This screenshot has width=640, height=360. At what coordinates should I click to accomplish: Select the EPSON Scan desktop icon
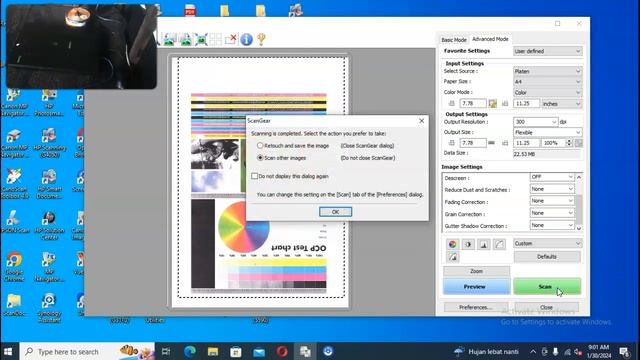(14, 222)
